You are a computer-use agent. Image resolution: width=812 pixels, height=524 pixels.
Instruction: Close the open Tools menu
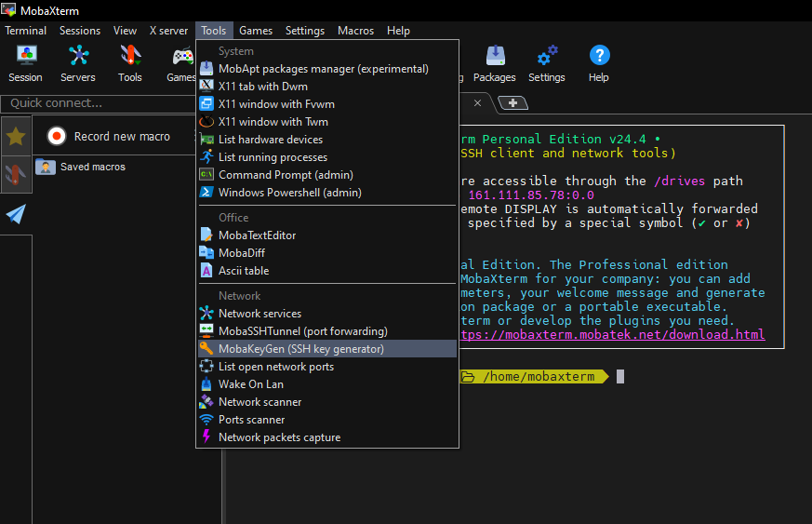pos(214,31)
